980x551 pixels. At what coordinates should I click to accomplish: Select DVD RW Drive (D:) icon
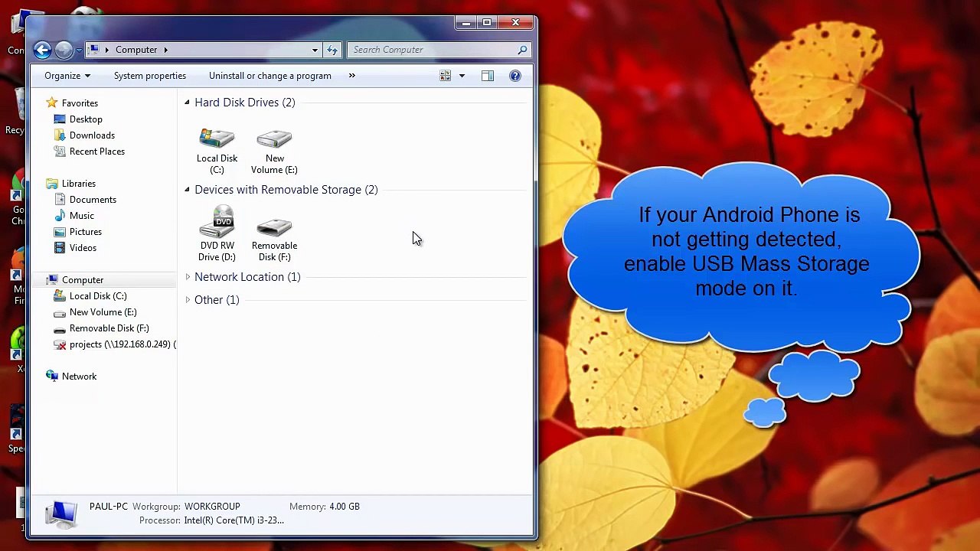217,234
